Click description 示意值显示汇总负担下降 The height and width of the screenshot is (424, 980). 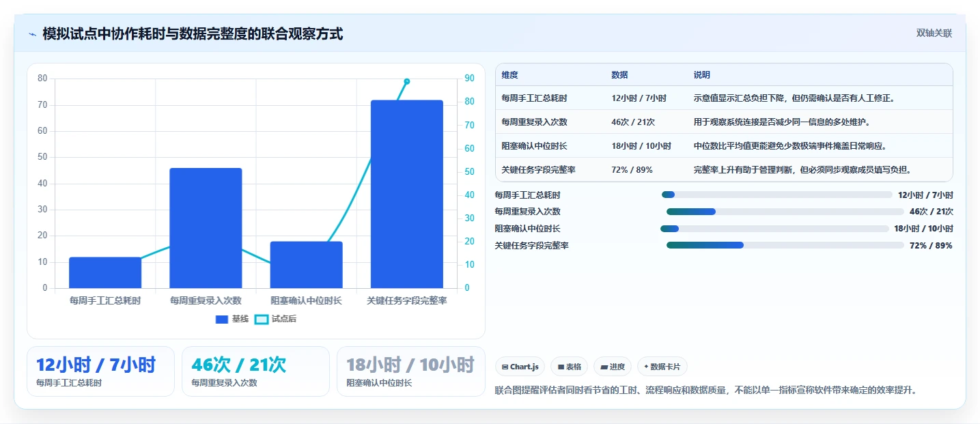click(794, 98)
